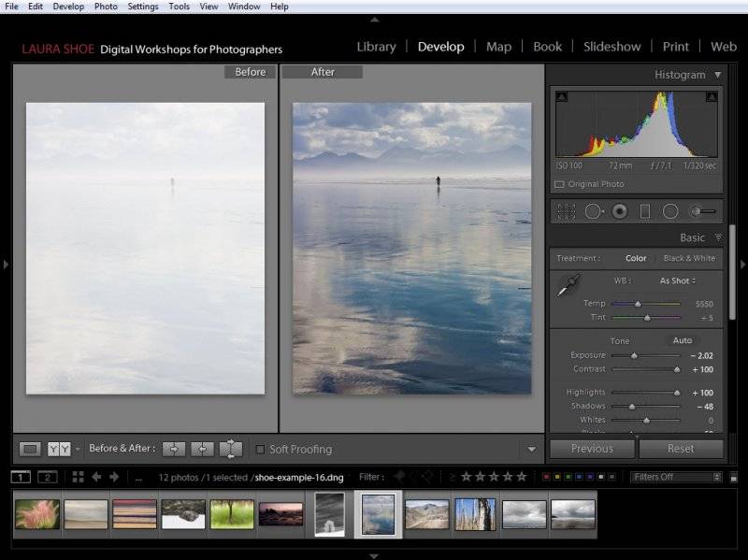Screen dimensions: 748x560
Task: Open the Filters Off dropdown
Action: point(676,477)
